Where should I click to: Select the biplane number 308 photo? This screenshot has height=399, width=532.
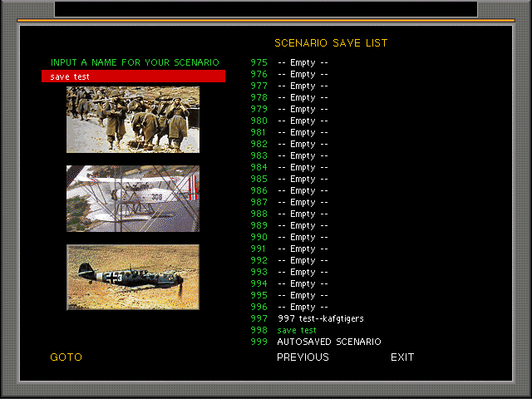click(133, 199)
